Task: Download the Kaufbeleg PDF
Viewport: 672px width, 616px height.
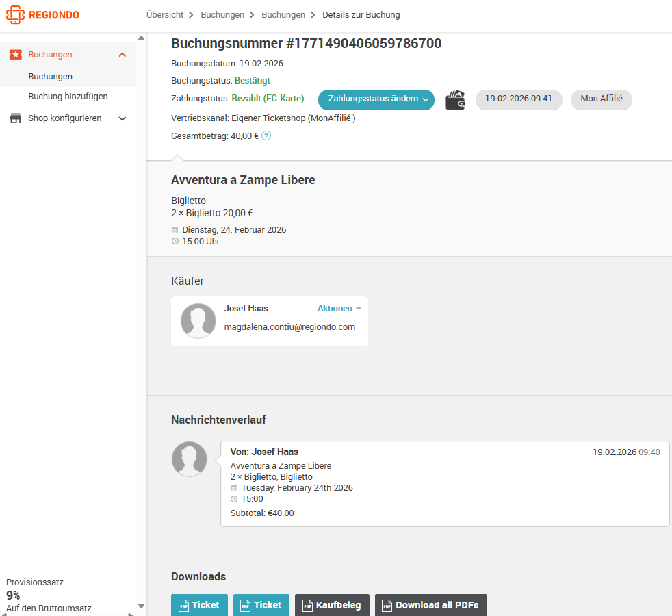Action: 332,605
